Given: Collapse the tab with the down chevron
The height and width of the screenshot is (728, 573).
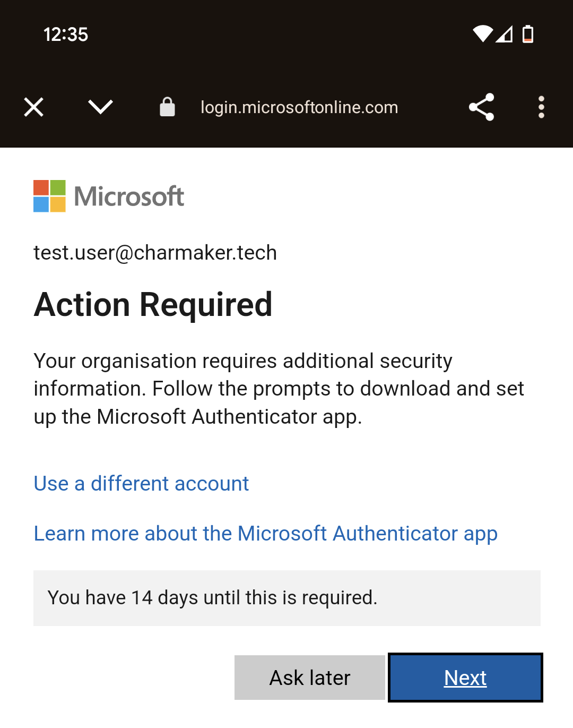Looking at the screenshot, I should [x=100, y=107].
